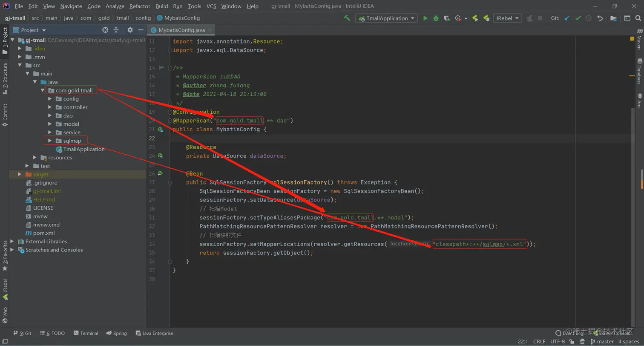The image size is (644, 346).
Task: Click the Run with JRebel rocket icon
Action: point(475,18)
